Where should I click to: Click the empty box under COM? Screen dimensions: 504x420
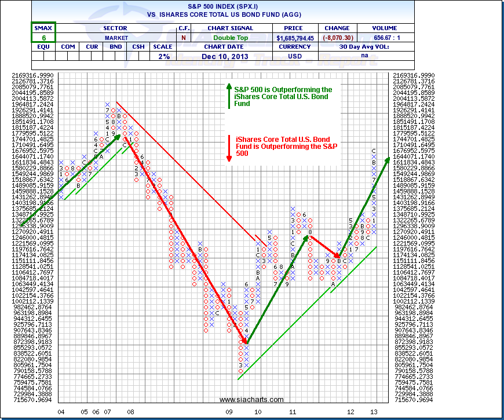(68, 56)
